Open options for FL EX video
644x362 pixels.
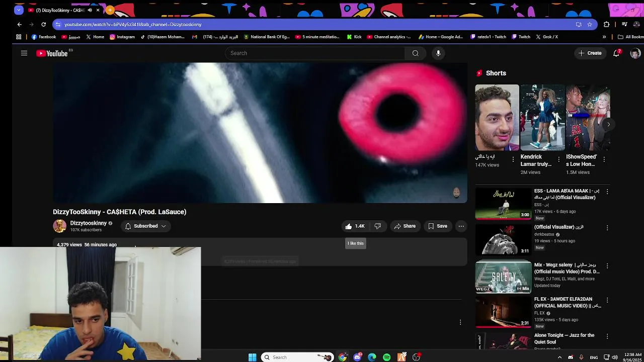pos(607,300)
